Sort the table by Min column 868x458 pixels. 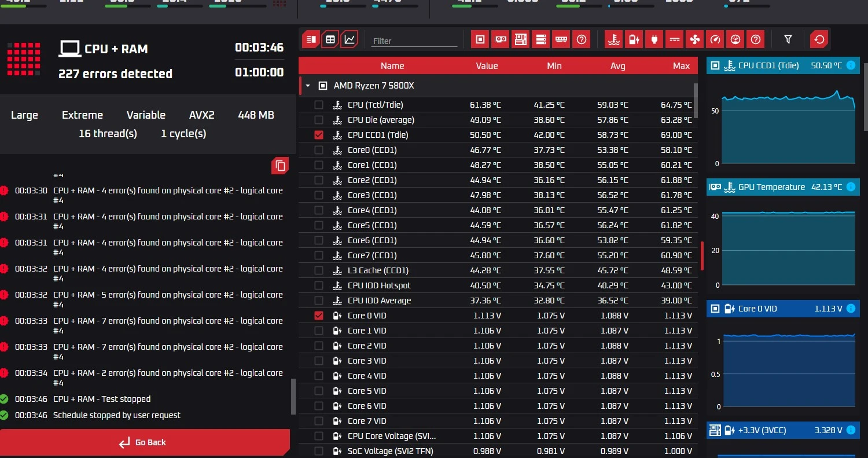[x=554, y=66]
